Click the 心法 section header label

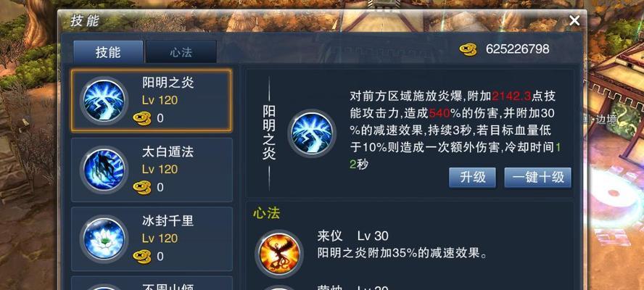point(266,214)
